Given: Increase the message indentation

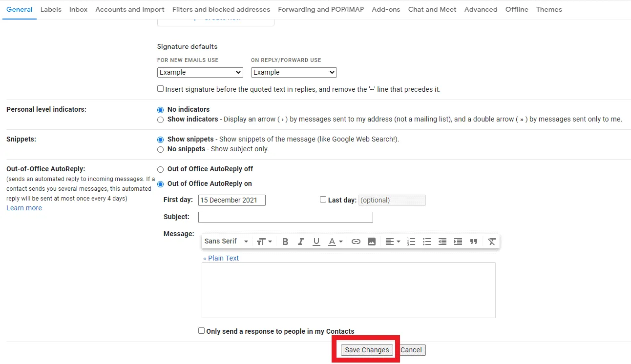Looking at the screenshot, I should (x=458, y=241).
